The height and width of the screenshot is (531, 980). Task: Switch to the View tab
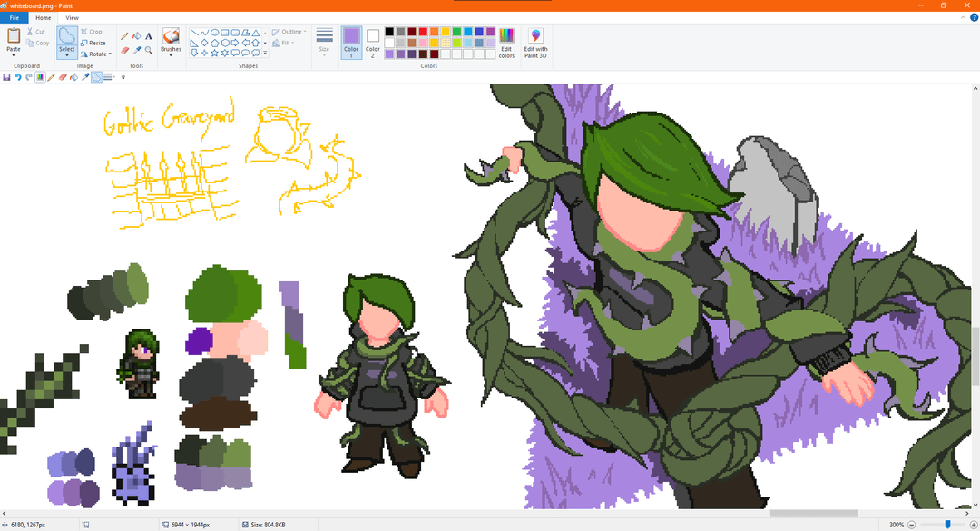coord(72,17)
